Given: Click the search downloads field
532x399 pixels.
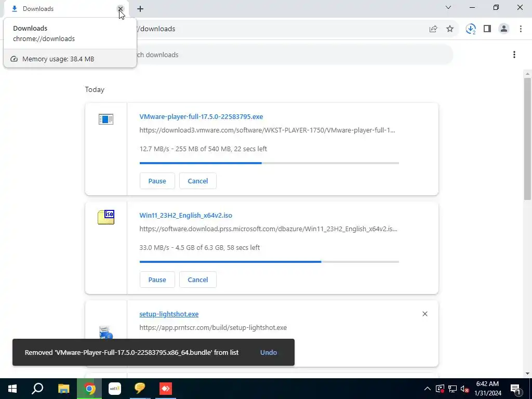Looking at the screenshot, I should point(295,55).
